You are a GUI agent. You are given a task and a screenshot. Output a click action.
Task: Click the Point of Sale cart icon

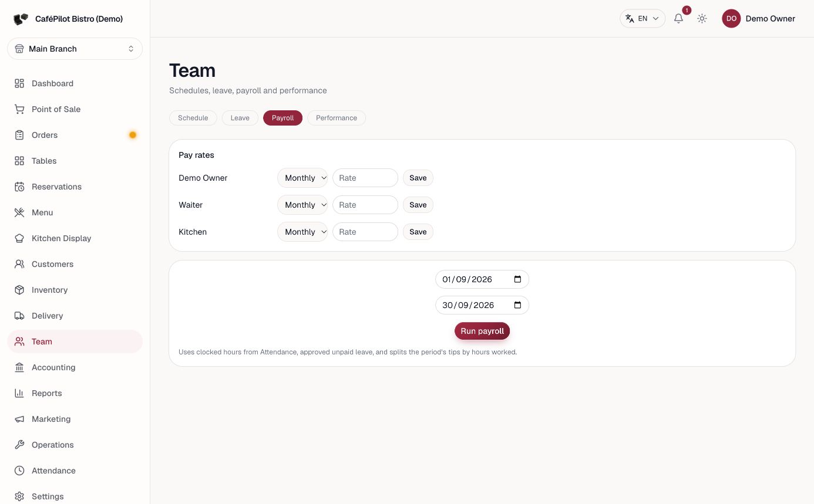pyautogui.click(x=19, y=109)
